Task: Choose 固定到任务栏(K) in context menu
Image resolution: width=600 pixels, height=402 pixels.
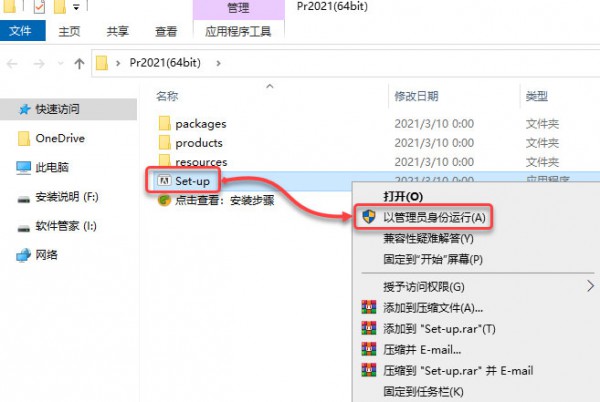Action: click(x=423, y=392)
